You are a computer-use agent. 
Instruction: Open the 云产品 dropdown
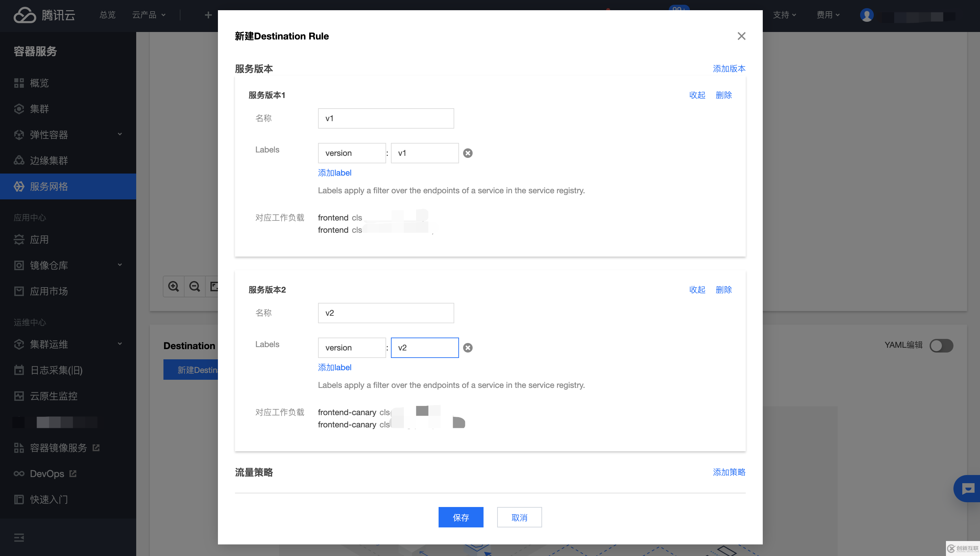148,15
